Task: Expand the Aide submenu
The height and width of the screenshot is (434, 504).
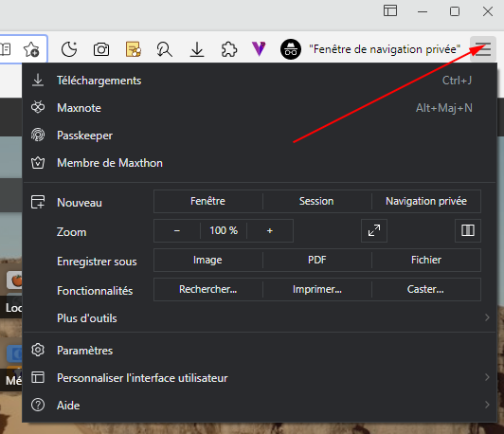Action: (260, 405)
